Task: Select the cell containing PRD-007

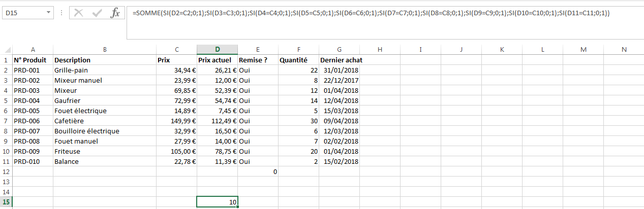Action: 33,131
